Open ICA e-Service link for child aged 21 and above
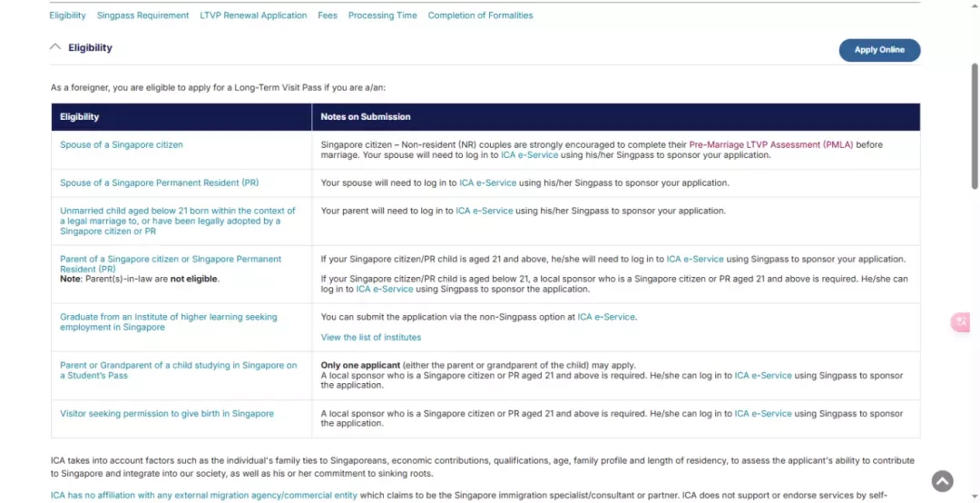This screenshot has width=980, height=503. (x=695, y=259)
